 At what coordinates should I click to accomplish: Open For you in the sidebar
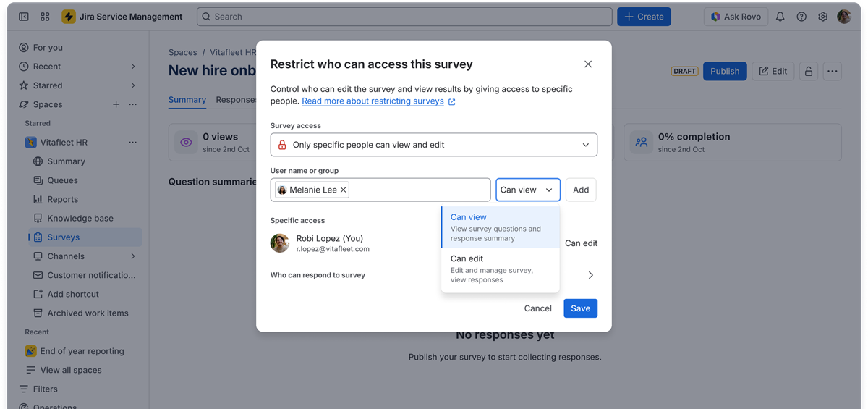coord(48,48)
